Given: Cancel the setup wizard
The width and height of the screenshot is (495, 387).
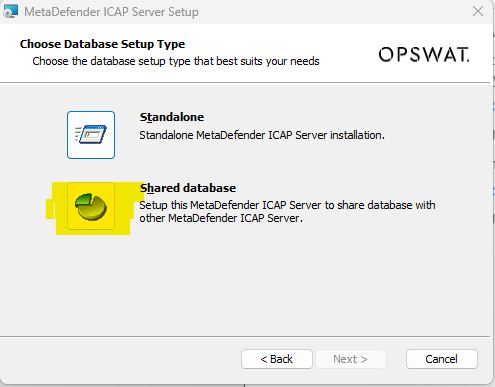Looking at the screenshot, I should (x=442, y=359).
